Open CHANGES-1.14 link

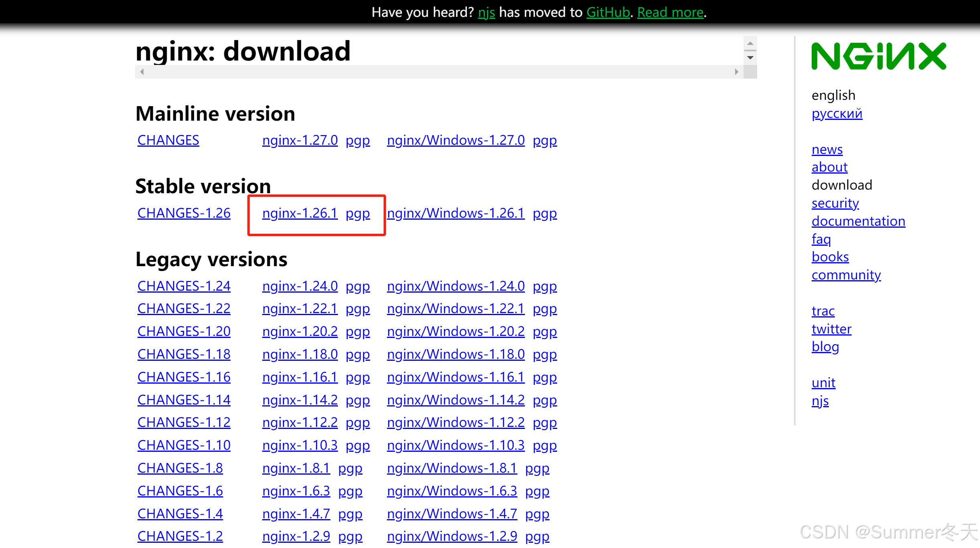[184, 400]
